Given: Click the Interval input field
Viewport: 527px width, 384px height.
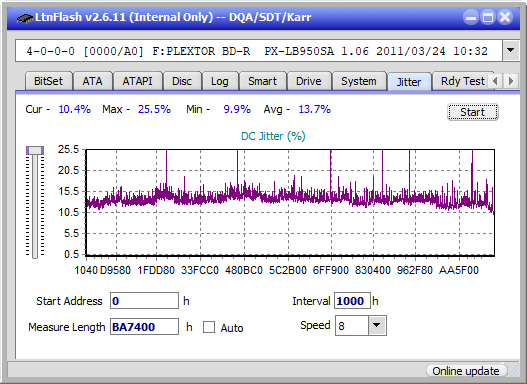Looking at the screenshot, I should (352, 301).
